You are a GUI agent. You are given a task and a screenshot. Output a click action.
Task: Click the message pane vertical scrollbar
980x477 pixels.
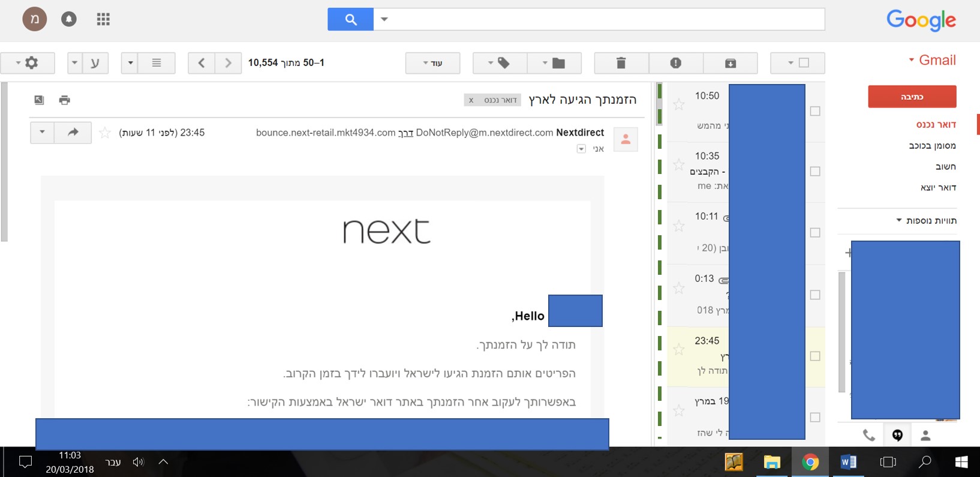[x=4, y=162]
